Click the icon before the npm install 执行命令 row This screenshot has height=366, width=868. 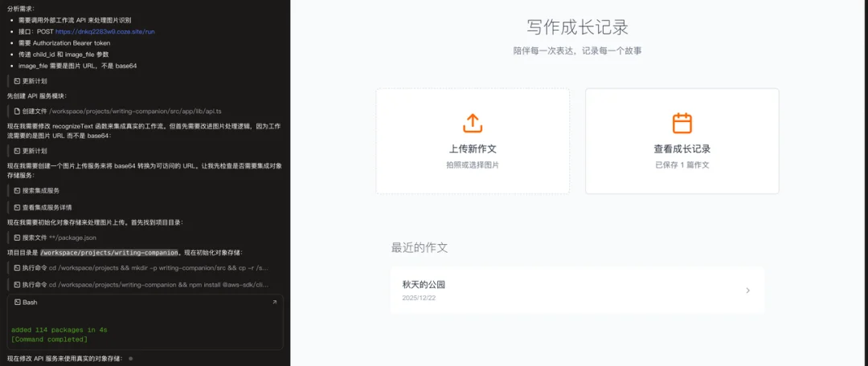18,285
